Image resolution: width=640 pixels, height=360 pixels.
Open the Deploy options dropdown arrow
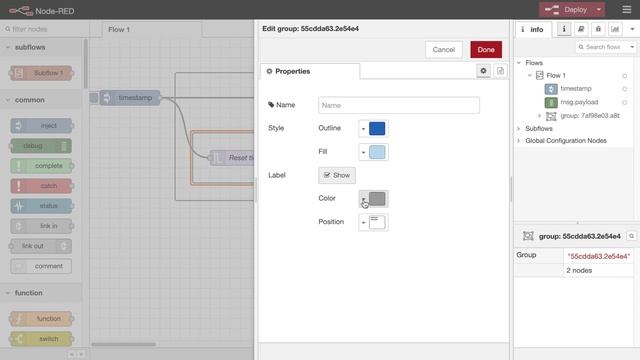tap(599, 9)
